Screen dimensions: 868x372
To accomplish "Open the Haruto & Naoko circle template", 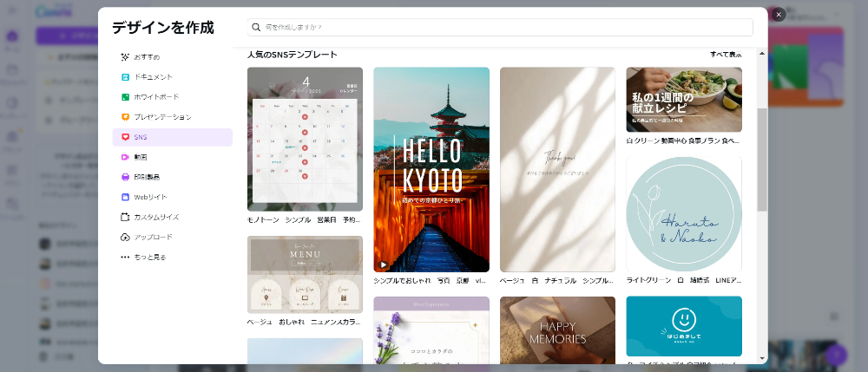I will pyautogui.click(x=684, y=214).
